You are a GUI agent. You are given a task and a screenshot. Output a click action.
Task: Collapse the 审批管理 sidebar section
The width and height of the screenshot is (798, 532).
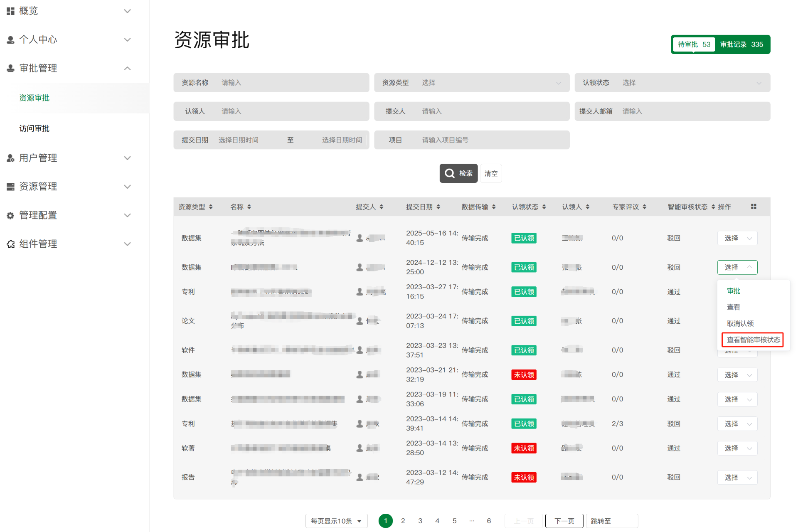click(128, 68)
